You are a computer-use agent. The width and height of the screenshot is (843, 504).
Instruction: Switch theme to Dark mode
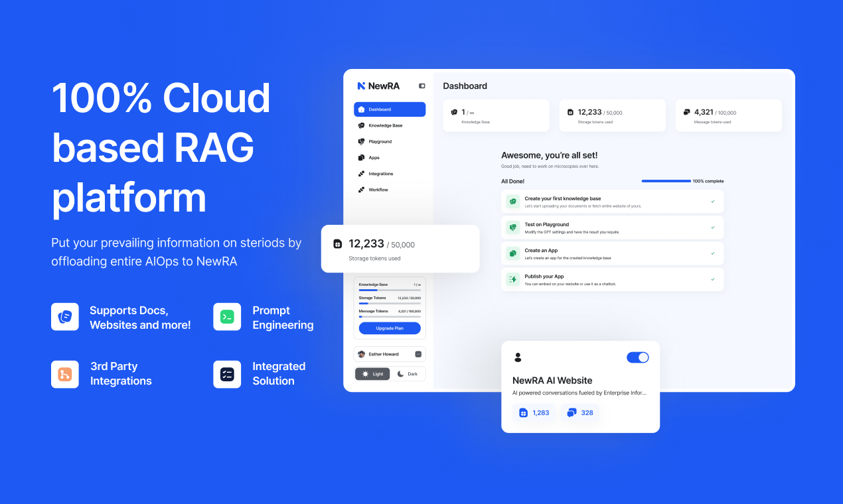[x=408, y=373]
